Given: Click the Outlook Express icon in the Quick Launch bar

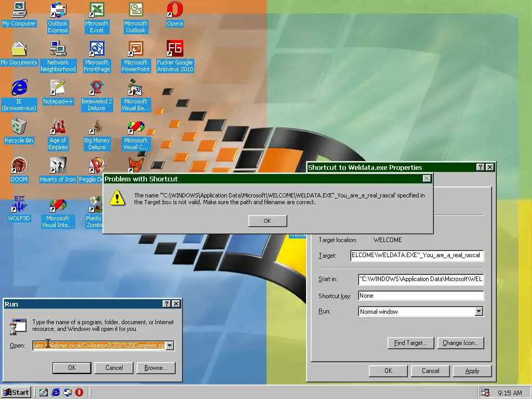Looking at the screenshot, I should [x=68, y=392].
